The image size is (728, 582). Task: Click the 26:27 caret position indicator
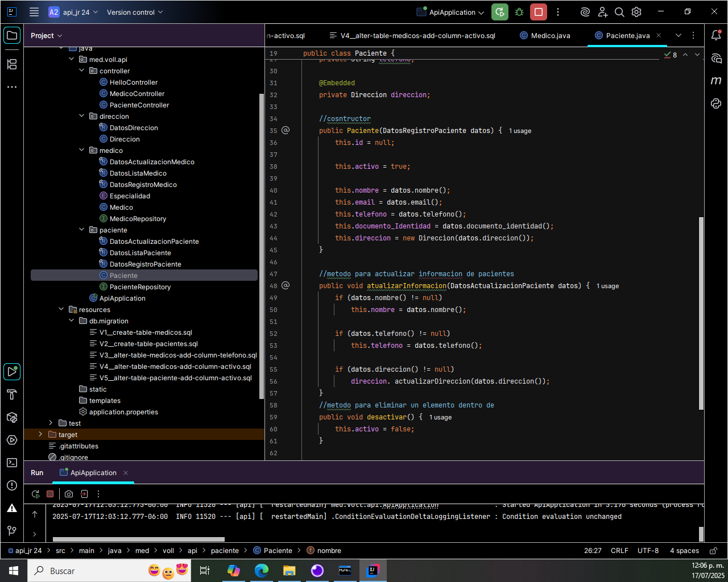click(x=593, y=550)
